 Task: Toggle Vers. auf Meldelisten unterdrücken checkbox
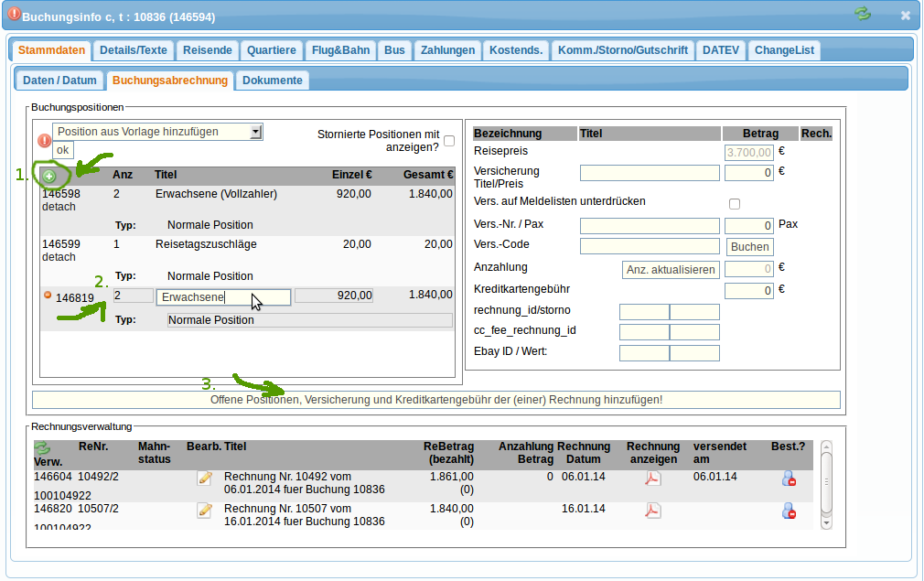tap(734, 203)
